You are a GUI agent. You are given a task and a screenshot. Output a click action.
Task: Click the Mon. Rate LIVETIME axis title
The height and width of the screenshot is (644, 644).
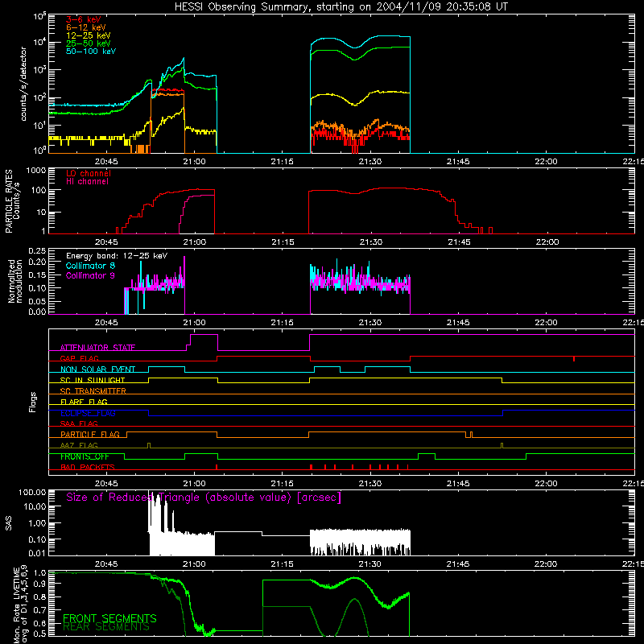click(20, 606)
